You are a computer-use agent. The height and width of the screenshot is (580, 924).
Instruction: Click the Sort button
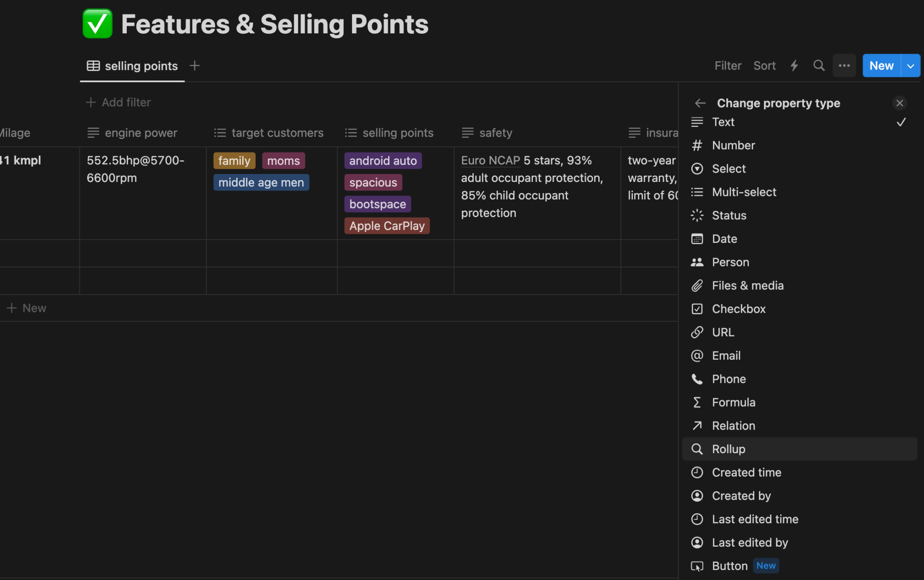[x=764, y=66]
